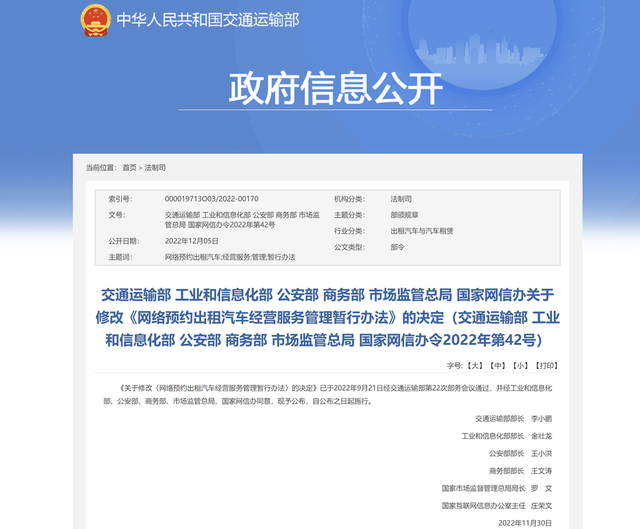The width and height of the screenshot is (640, 529).
Task: Select signature 商务部部长 王文涛
Action: pos(520,471)
